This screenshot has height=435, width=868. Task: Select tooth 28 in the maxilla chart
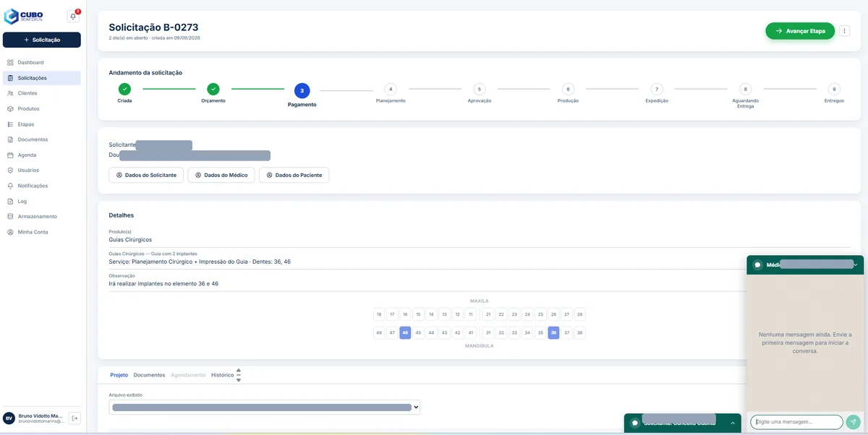click(579, 314)
